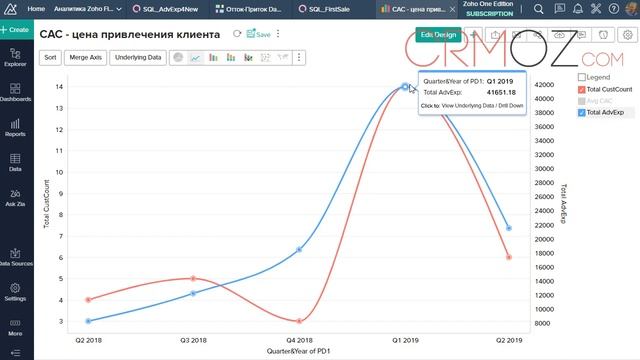Open the chat feedback icon in top bar
This screenshot has width=640, height=360.
click(560, 9)
